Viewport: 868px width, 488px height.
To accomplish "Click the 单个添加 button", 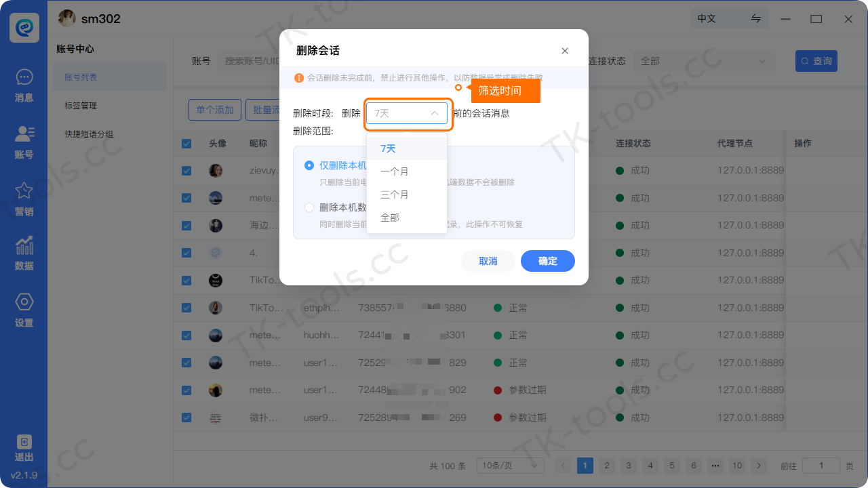I will click(215, 110).
